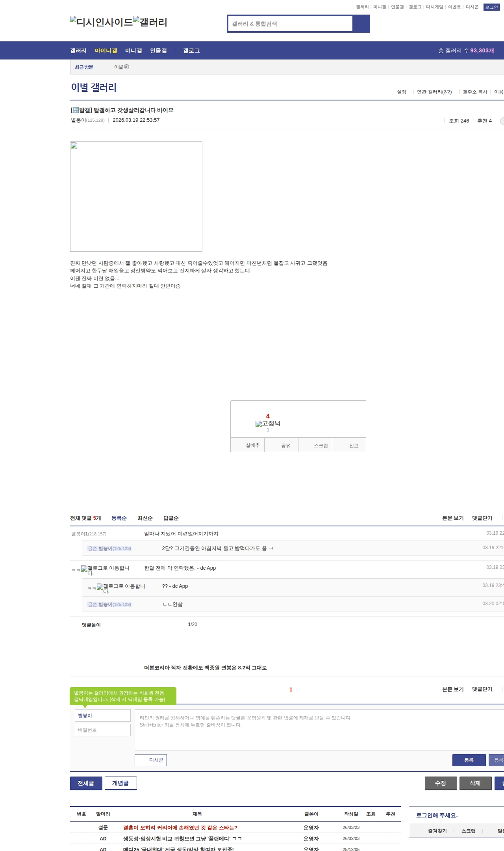The height and width of the screenshot is (851, 504).
Task: Click the post title '탈갤하고 갓생살러갑니다 바이요'
Action: click(x=122, y=110)
